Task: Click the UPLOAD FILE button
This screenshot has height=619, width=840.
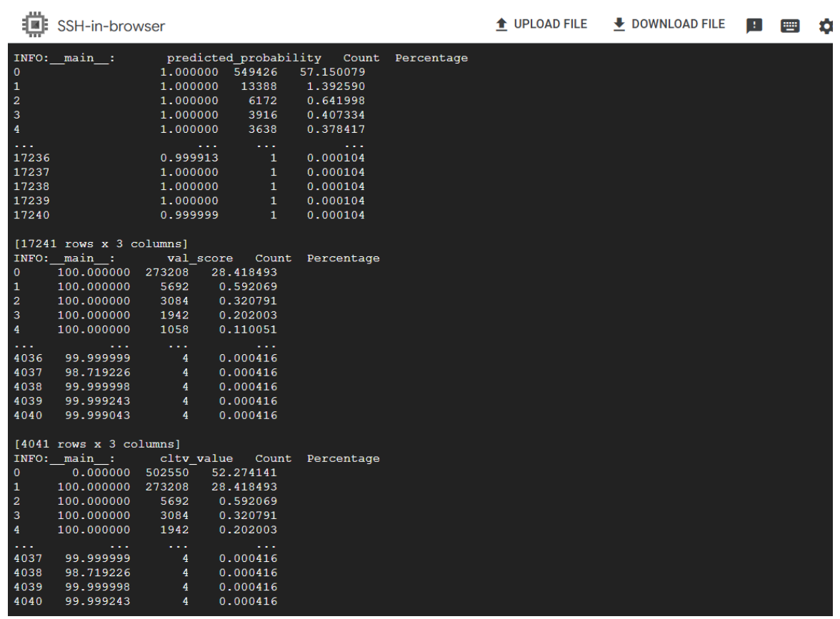Action: pyautogui.click(x=541, y=24)
